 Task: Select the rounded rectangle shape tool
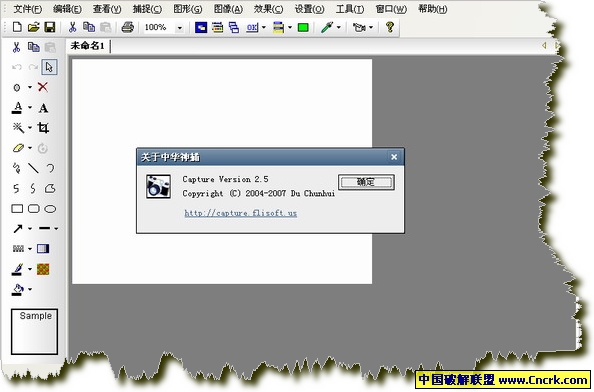tap(34, 209)
